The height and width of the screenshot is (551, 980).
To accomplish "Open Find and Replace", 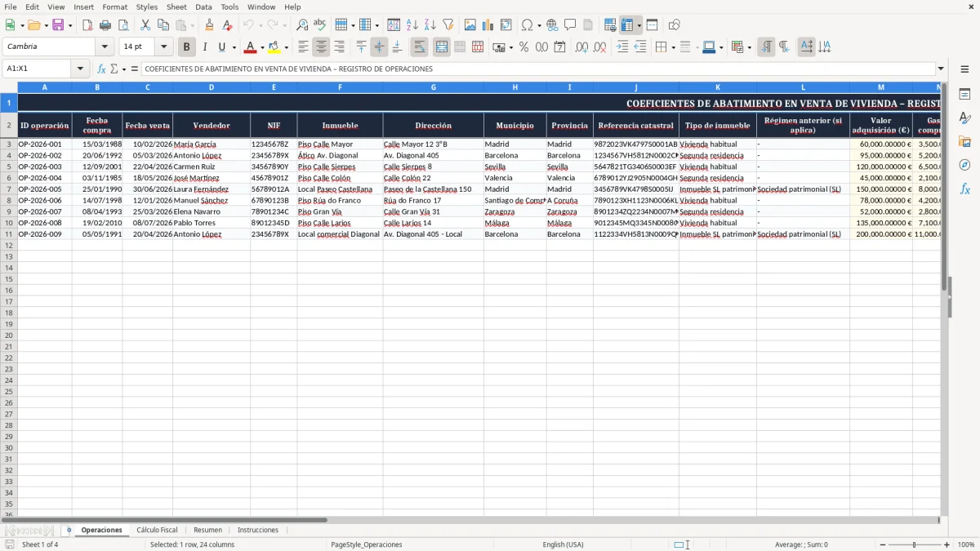I will (302, 25).
